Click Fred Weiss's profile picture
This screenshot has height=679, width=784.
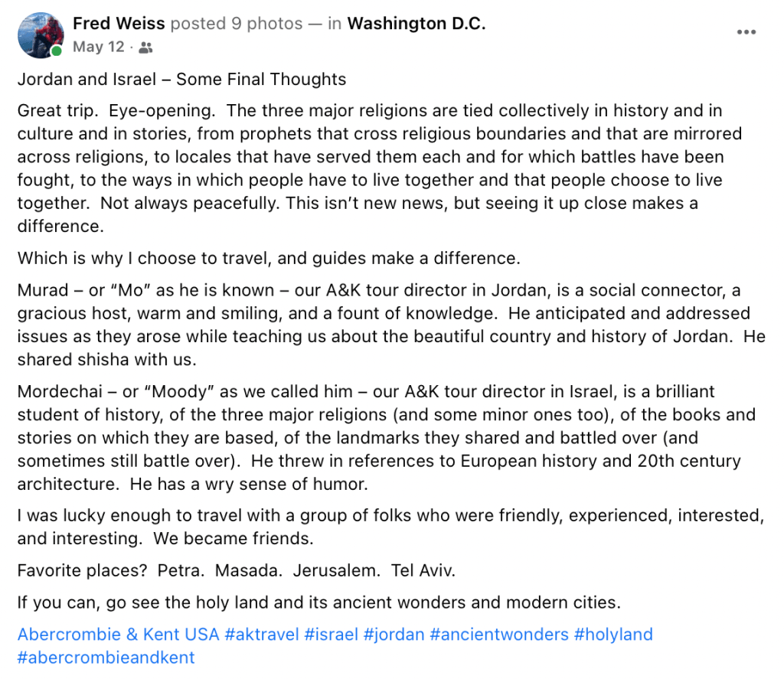click(x=41, y=35)
